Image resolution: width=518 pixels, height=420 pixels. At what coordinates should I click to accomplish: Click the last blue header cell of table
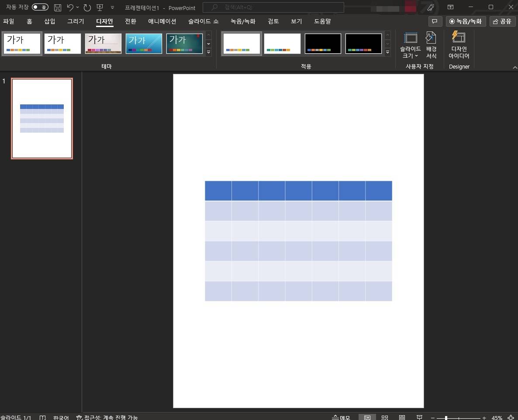pos(379,190)
